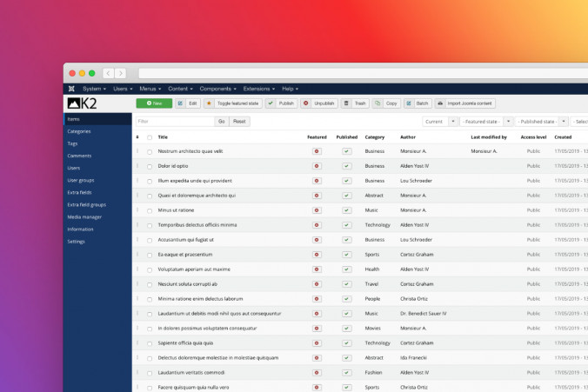Open Comments in the K2 sidebar
The width and height of the screenshot is (588, 392).
(79, 156)
